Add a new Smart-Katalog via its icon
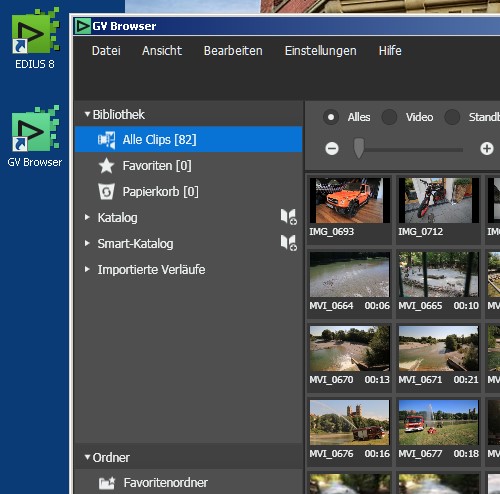Screen dimensions: 500x494 [x=288, y=243]
